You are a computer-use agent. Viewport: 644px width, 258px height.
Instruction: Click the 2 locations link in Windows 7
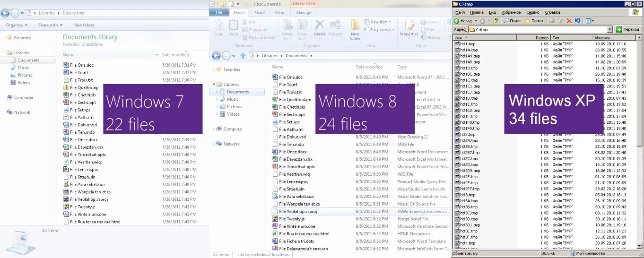92,44
